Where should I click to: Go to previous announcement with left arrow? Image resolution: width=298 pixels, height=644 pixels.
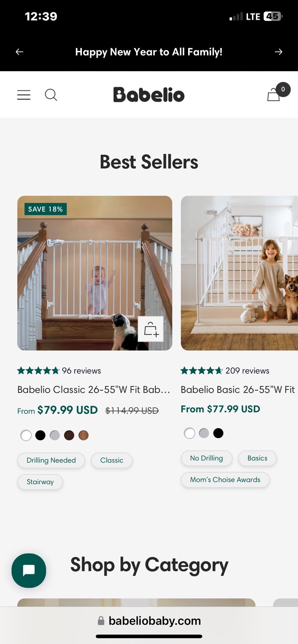tap(19, 52)
